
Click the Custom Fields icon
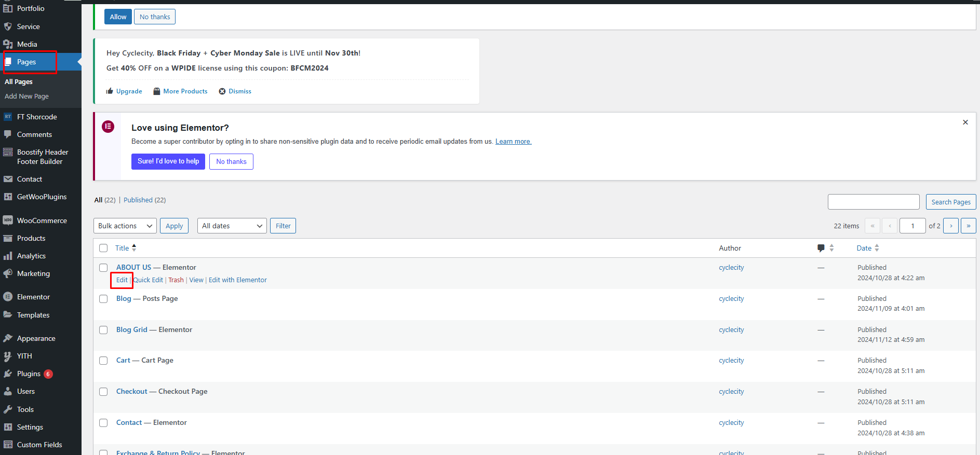click(8, 445)
